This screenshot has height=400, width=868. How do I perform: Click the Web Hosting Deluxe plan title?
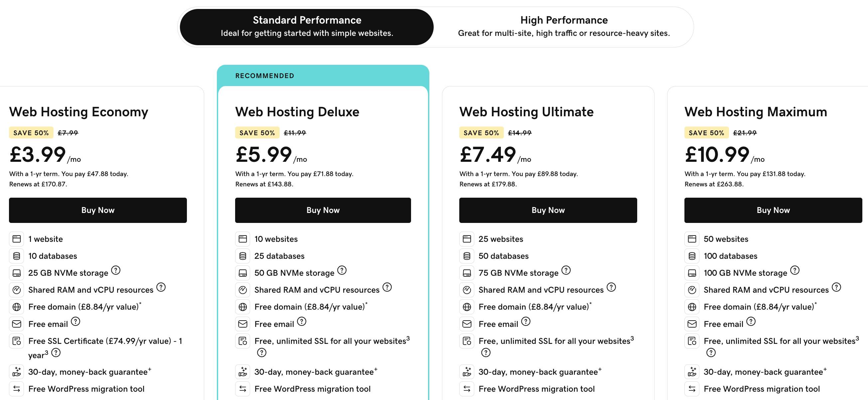tap(297, 112)
